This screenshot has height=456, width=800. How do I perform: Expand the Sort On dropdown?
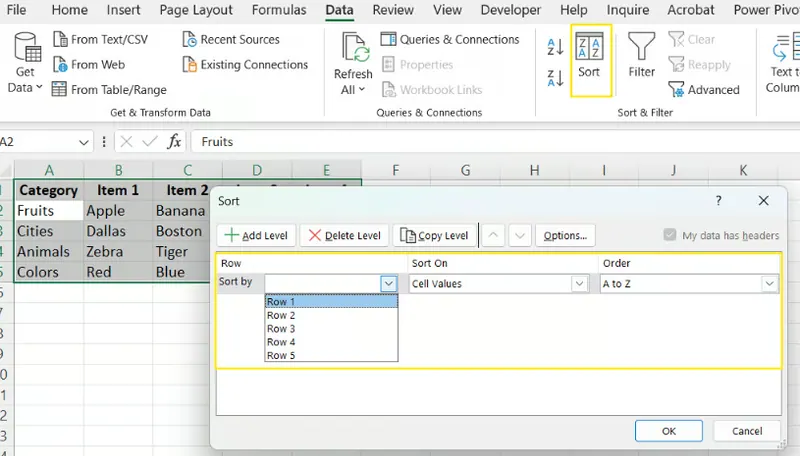click(x=579, y=284)
